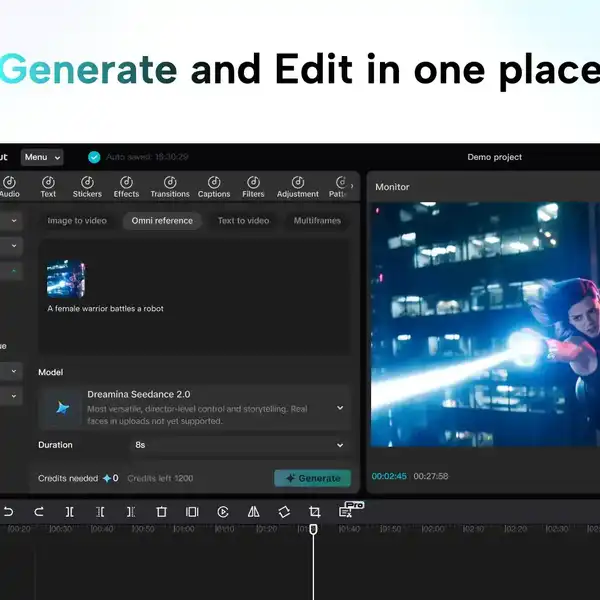Image resolution: width=600 pixels, height=600 pixels.
Task: Click the timeline playhead marker
Action: tap(313, 529)
